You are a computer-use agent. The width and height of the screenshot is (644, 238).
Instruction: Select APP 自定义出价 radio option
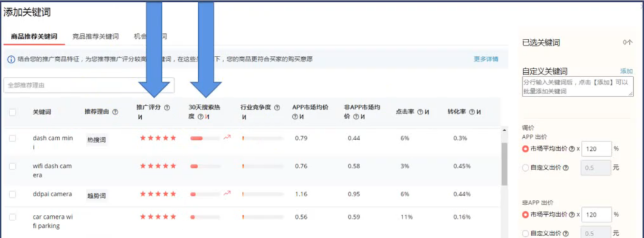point(525,168)
